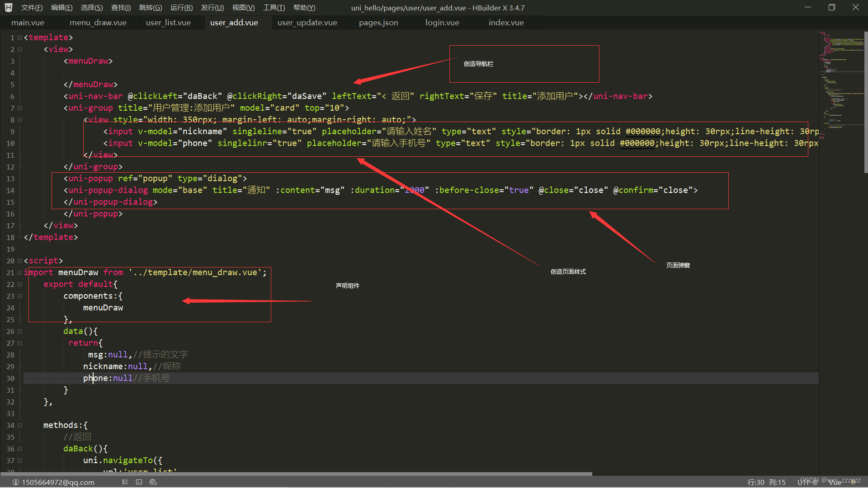Collapse the methods fold on line 34
Image resolution: width=868 pixels, height=488 pixels.
(x=20, y=425)
